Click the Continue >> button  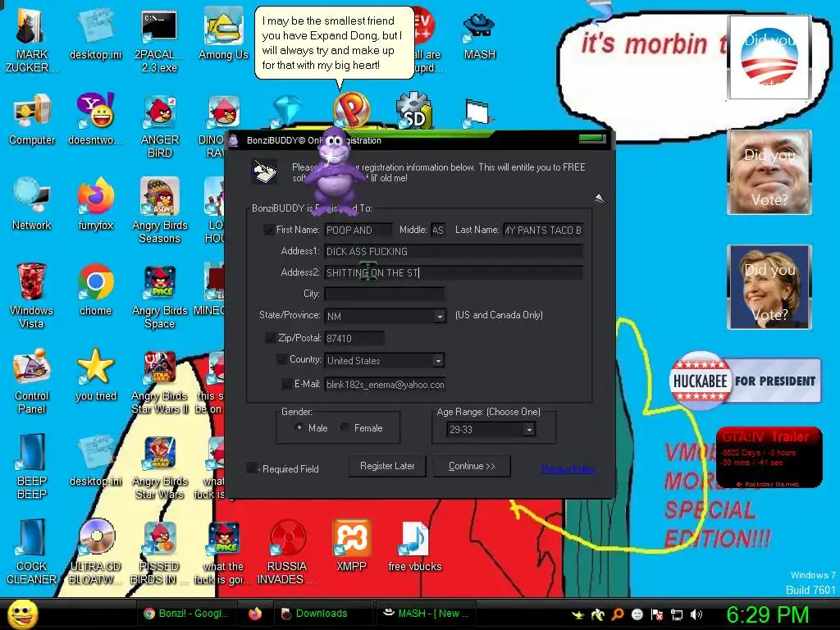(472, 466)
